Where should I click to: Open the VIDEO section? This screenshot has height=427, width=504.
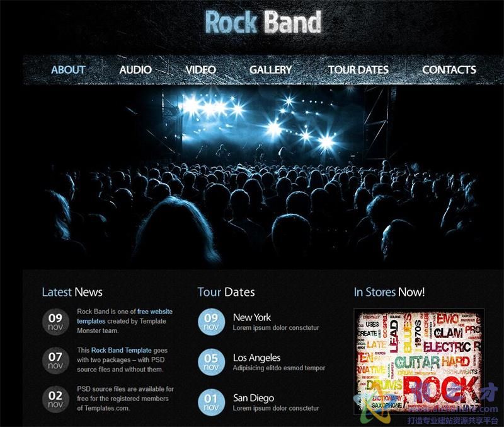[200, 69]
